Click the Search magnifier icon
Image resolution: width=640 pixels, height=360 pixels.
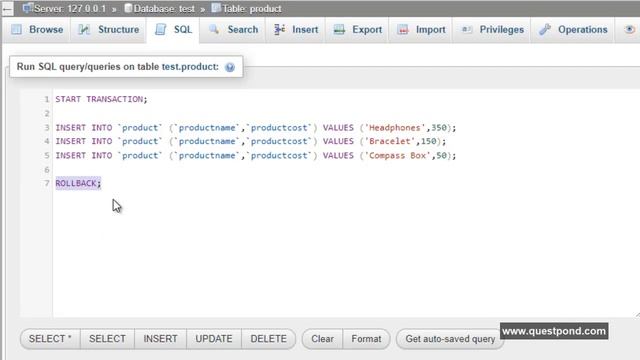[214, 29]
